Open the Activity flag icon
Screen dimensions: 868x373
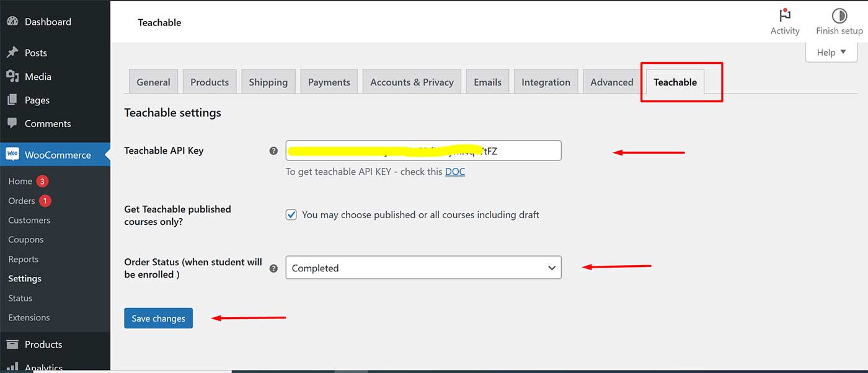click(785, 15)
